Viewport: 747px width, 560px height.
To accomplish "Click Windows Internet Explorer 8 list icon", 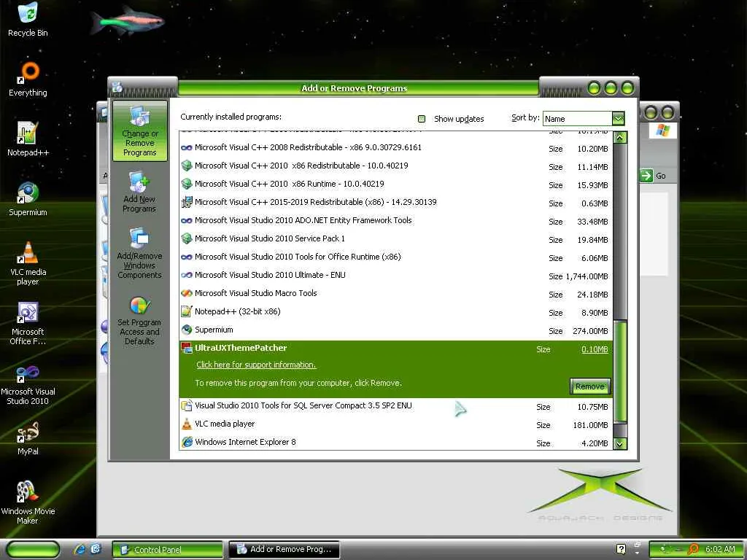I will pos(186,442).
